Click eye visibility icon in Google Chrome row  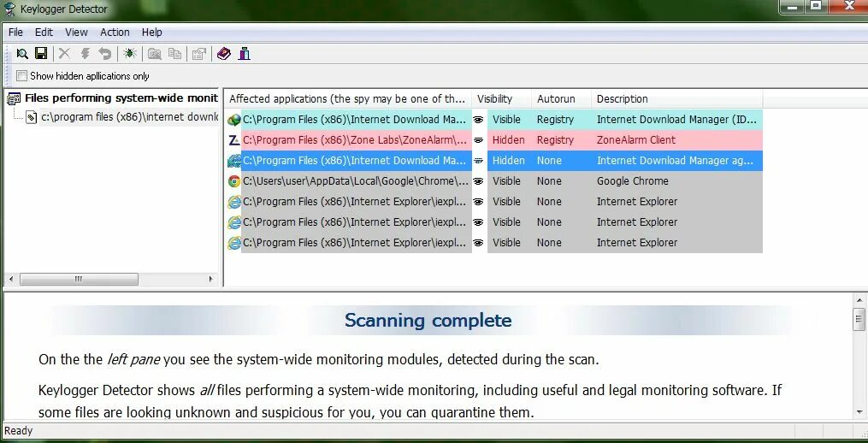point(478,181)
